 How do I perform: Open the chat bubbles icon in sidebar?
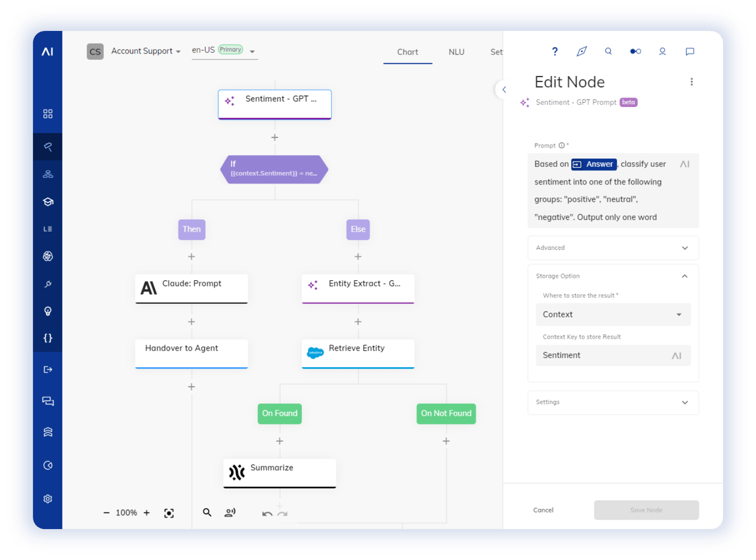[47, 401]
